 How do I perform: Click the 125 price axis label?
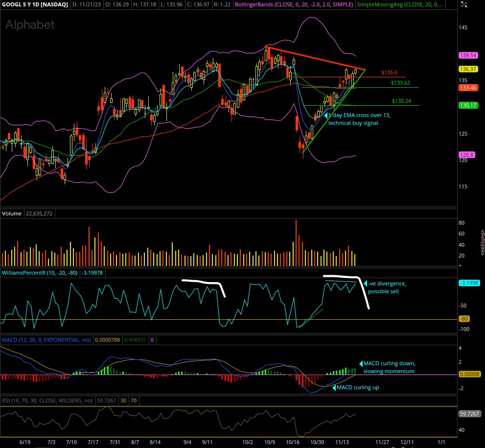pyautogui.click(x=463, y=134)
